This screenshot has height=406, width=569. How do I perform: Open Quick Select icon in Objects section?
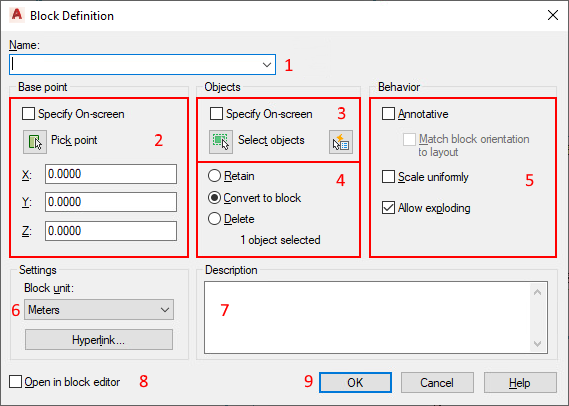341,142
